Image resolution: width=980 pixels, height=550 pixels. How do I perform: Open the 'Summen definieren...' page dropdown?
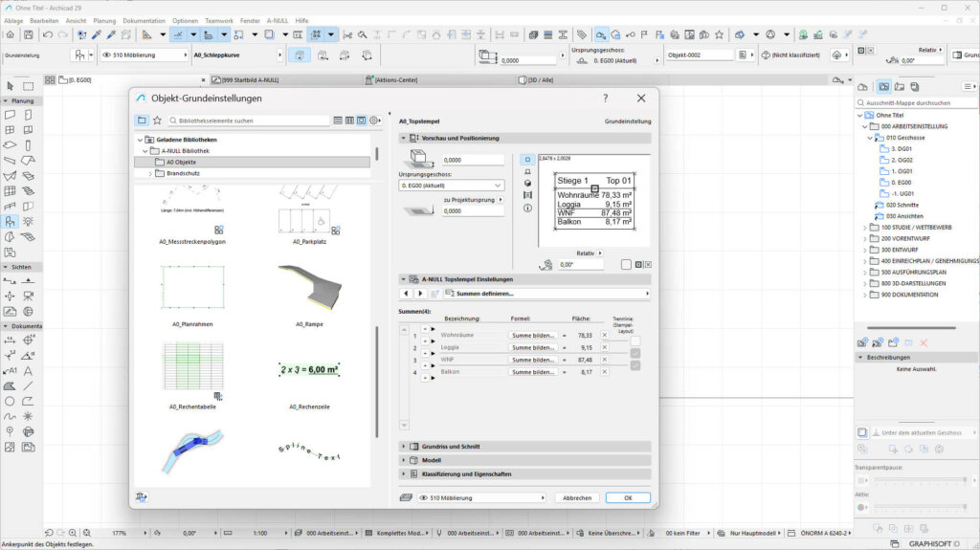(546, 293)
